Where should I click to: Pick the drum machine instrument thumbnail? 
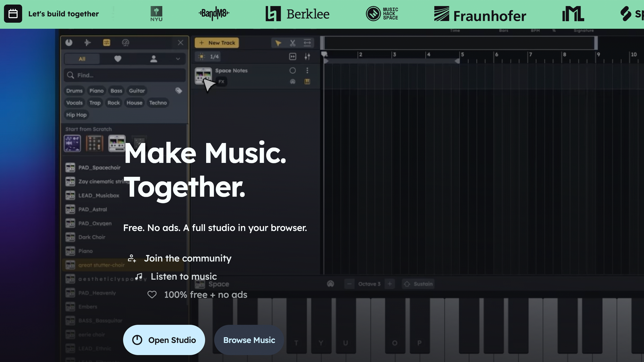coord(95,143)
